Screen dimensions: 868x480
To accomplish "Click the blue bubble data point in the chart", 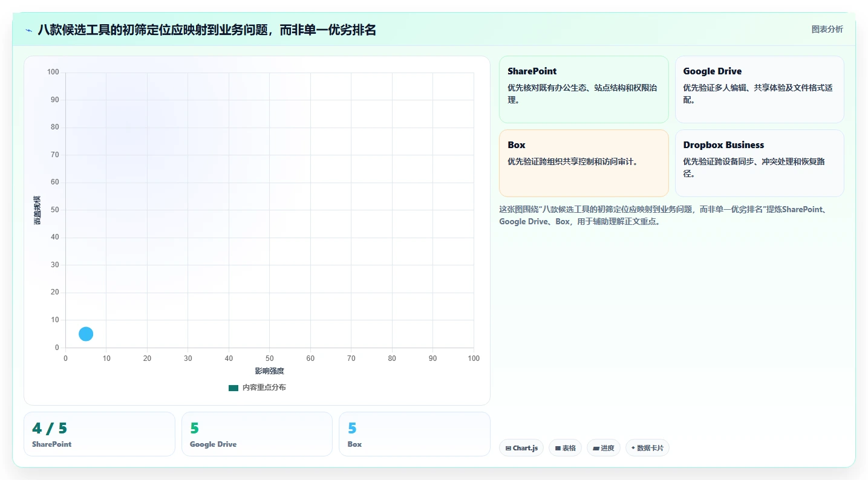I will tap(86, 334).
